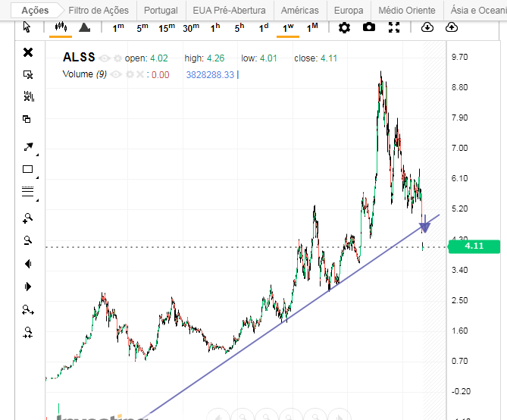This screenshot has height=420, width=507.
Task: Zoom out with magnifier minus tool
Action: pos(28,240)
